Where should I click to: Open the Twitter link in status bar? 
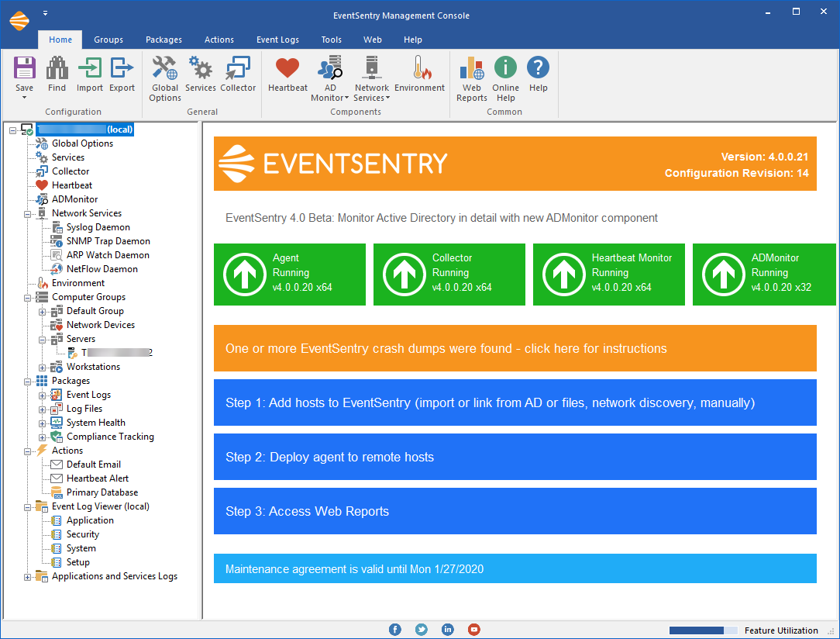click(421, 630)
